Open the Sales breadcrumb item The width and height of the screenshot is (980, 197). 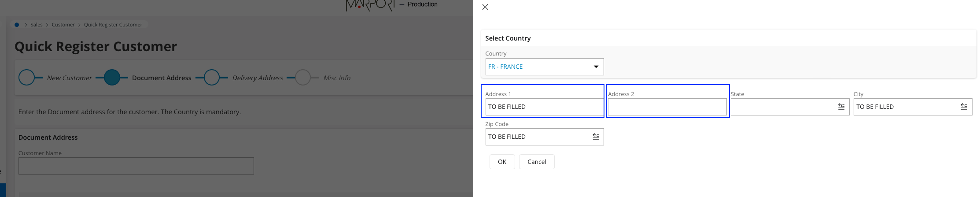pyautogui.click(x=37, y=25)
